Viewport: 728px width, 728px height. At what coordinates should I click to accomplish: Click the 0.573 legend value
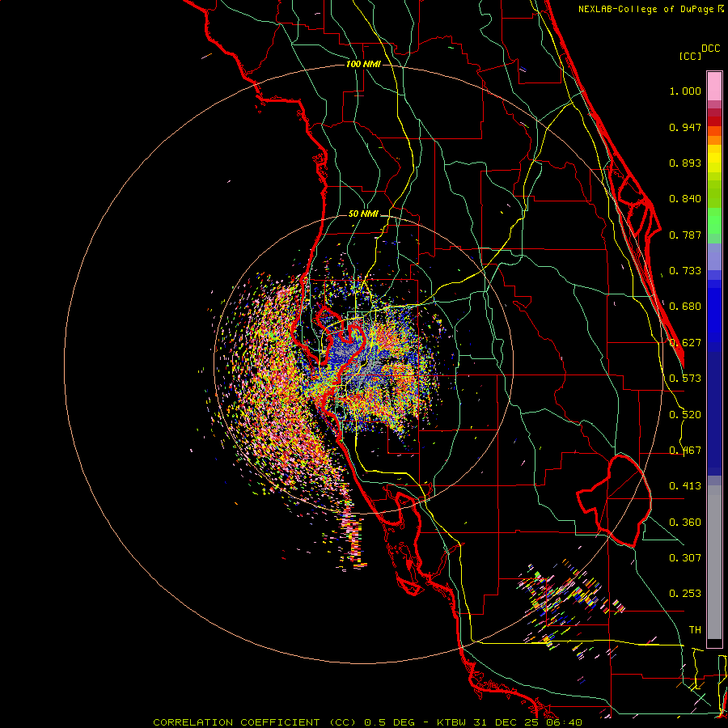click(685, 379)
